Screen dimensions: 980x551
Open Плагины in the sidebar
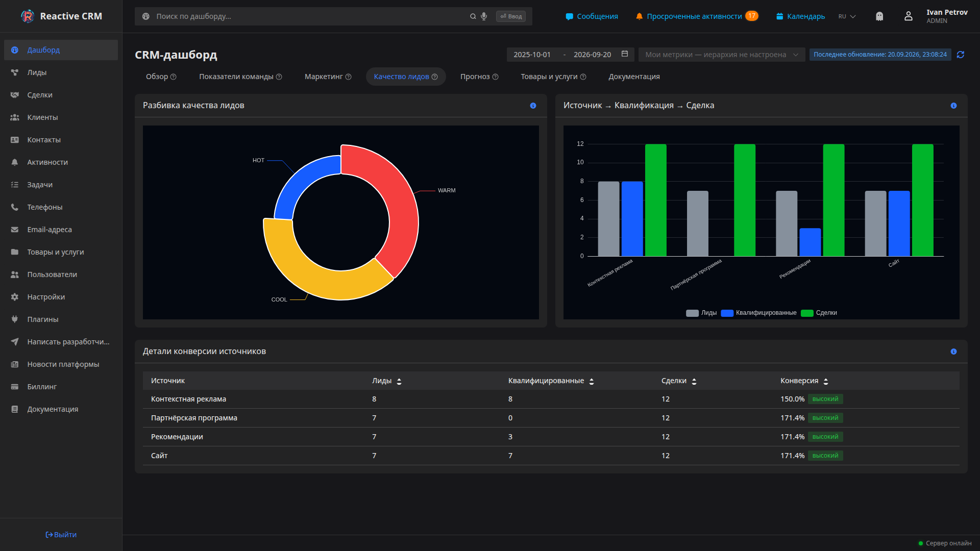pyautogui.click(x=61, y=319)
